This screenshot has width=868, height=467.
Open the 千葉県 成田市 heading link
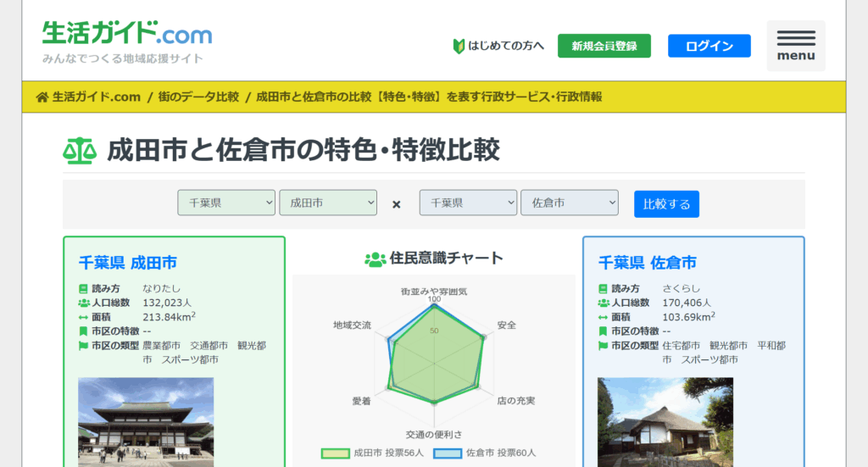pos(128,263)
